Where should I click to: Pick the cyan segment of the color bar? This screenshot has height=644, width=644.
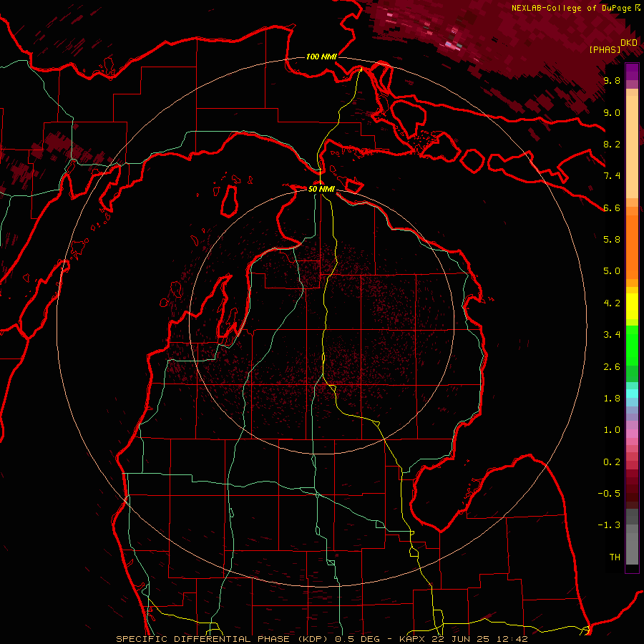(632, 394)
